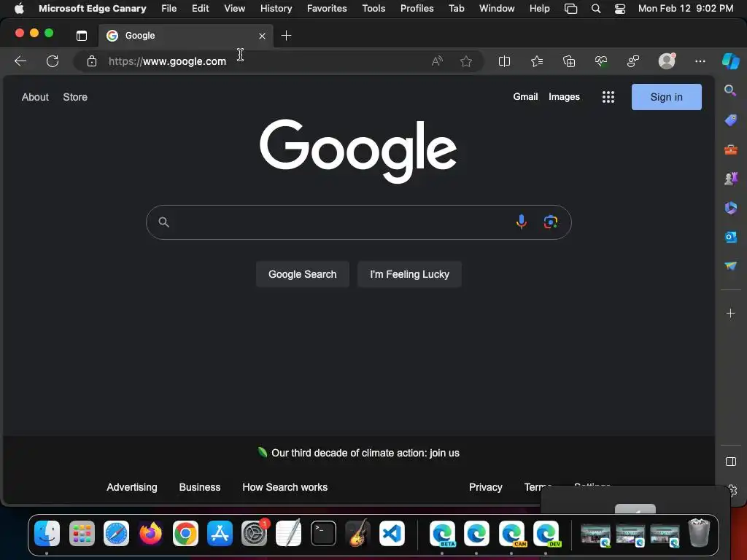Click the Google Search button
The height and width of the screenshot is (560, 747).
[303, 274]
